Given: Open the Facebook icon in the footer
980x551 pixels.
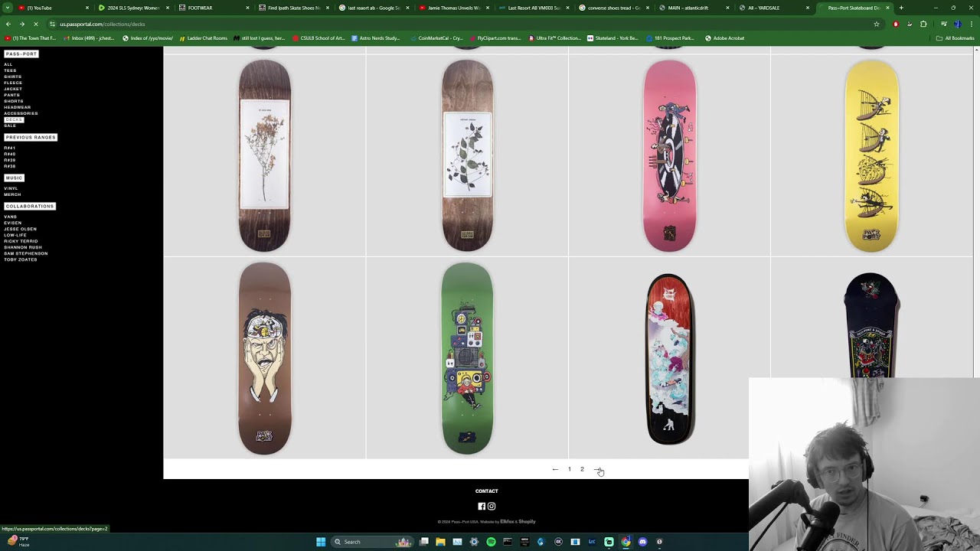Looking at the screenshot, I should (x=482, y=506).
